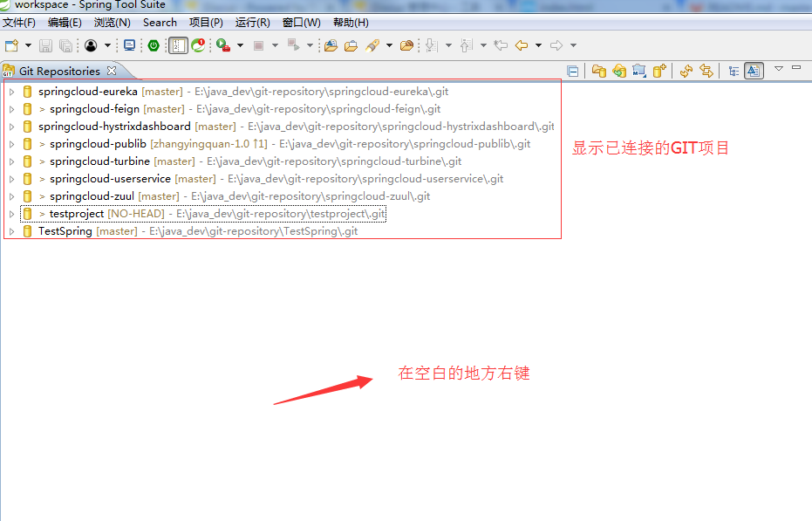The image size is (812, 521).
Task: Open the 文件(F) menu
Action: pyautogui.click(x=19, y=23)
